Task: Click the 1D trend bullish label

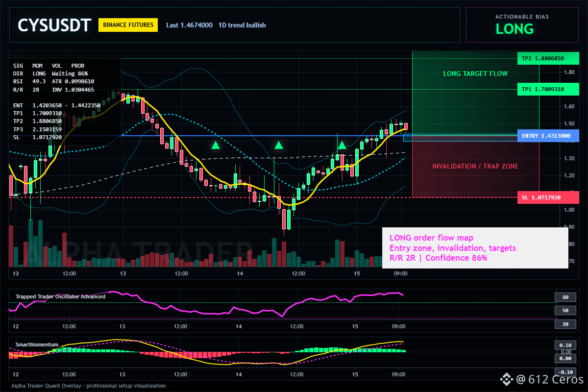Action: (x=242, y=25)
